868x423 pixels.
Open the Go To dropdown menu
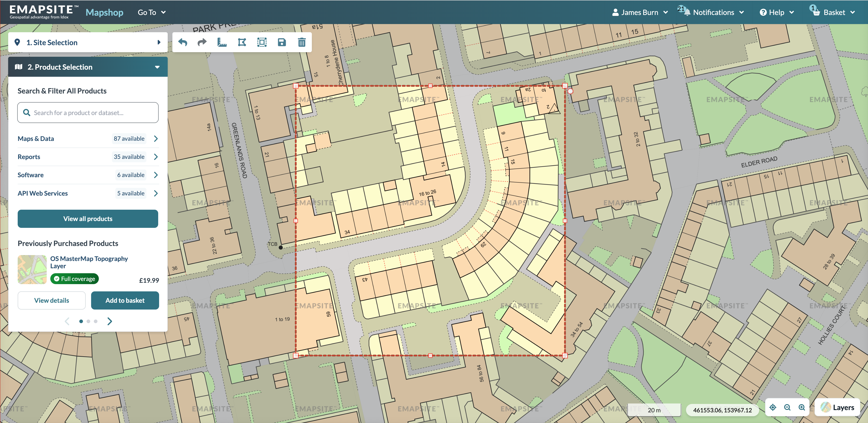coord(152,12)
